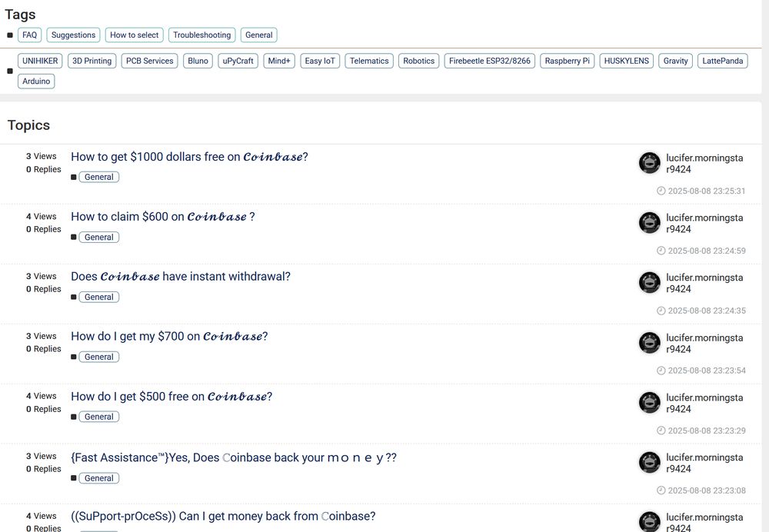Open the Robotics tag
This screenshot has width=769, height=532.
click(419, 61)
